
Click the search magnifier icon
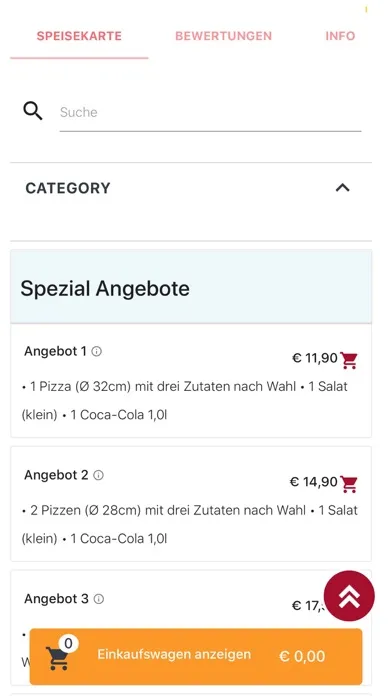pyautogui.click(x=33, y=111)
